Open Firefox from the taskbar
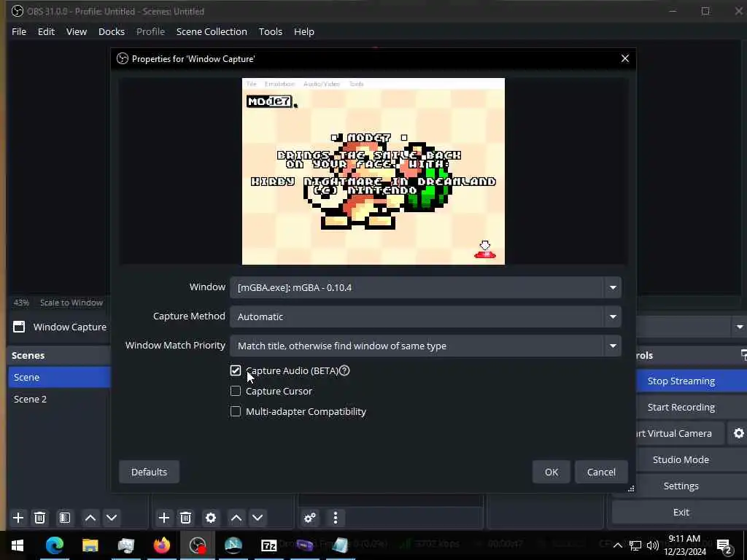The height and width of the screenshot is (560, 747). pyautogui.click(x=161, y=545)
